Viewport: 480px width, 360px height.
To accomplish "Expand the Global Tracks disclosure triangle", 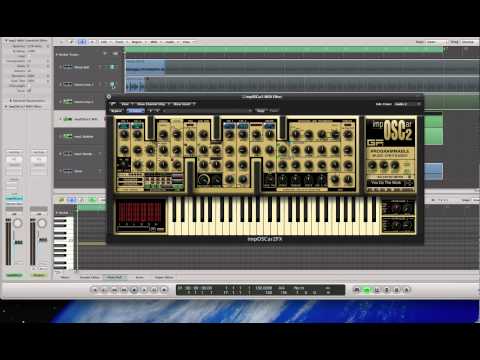I will pyautogui.click(x=57, y=54).
